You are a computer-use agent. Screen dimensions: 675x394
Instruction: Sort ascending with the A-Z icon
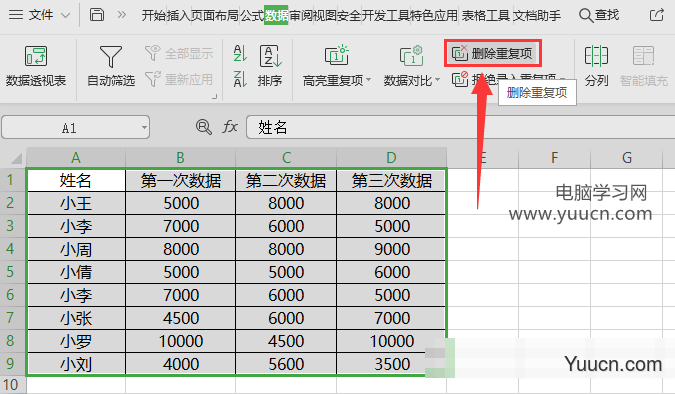pos(239,53)
